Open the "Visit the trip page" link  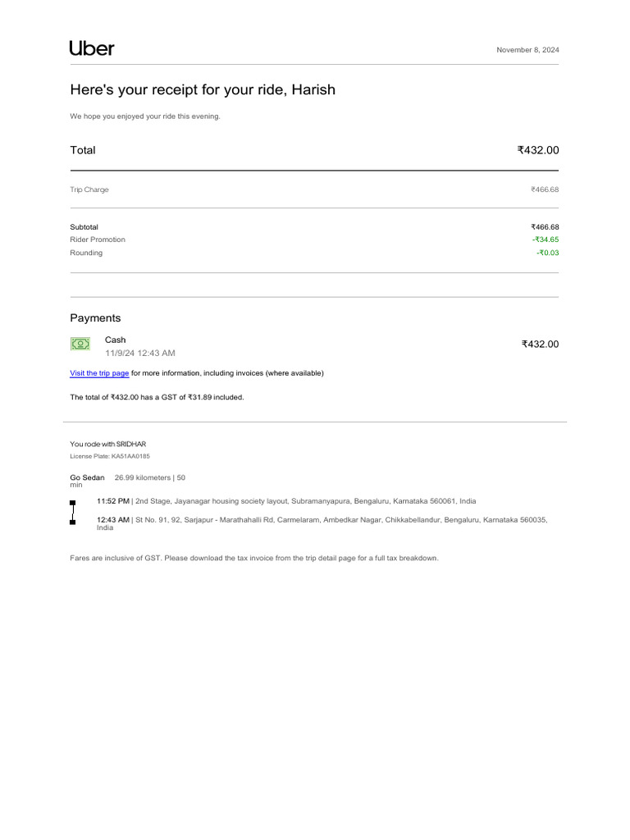(99, 373)
